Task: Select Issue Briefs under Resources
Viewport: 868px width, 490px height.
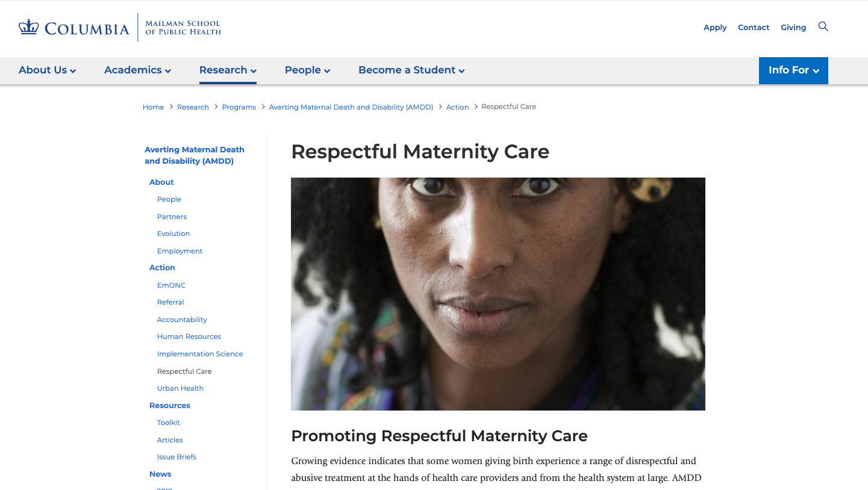Action: pos(176,457)
